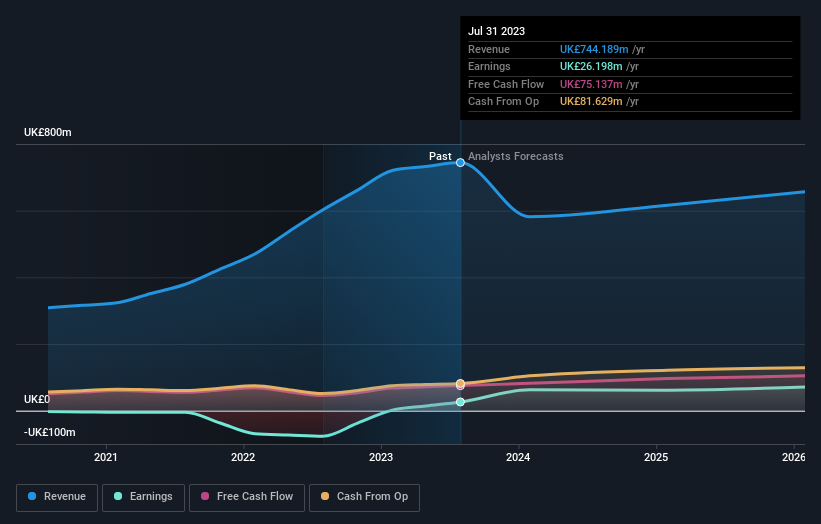Click the 'Cash From Op' tooltip row label
The image size is (821, 524).
[x=503, y=102]
